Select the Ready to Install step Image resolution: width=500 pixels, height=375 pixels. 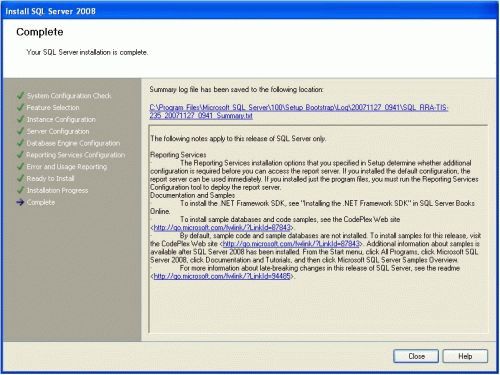[50, 179]
